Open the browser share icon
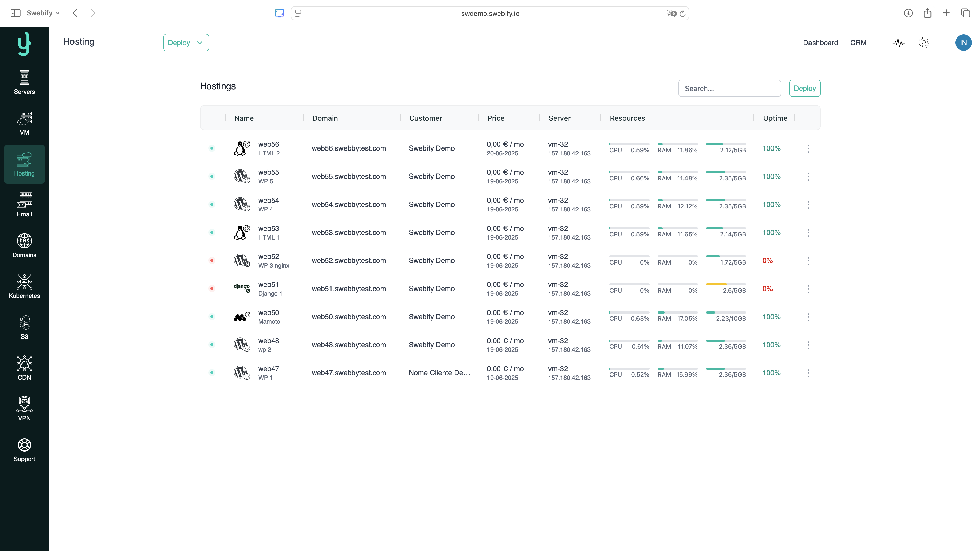980x551 pixels. (927, 13)
